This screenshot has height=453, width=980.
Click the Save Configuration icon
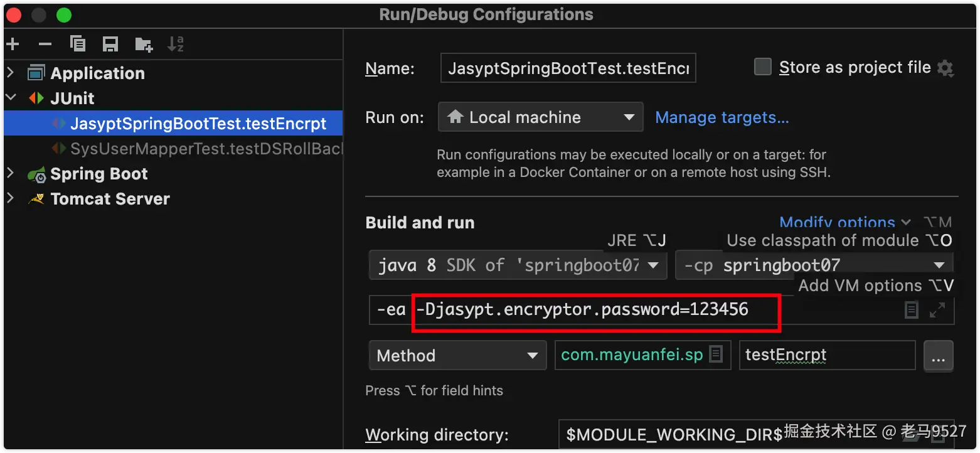(x=110, y=44)
